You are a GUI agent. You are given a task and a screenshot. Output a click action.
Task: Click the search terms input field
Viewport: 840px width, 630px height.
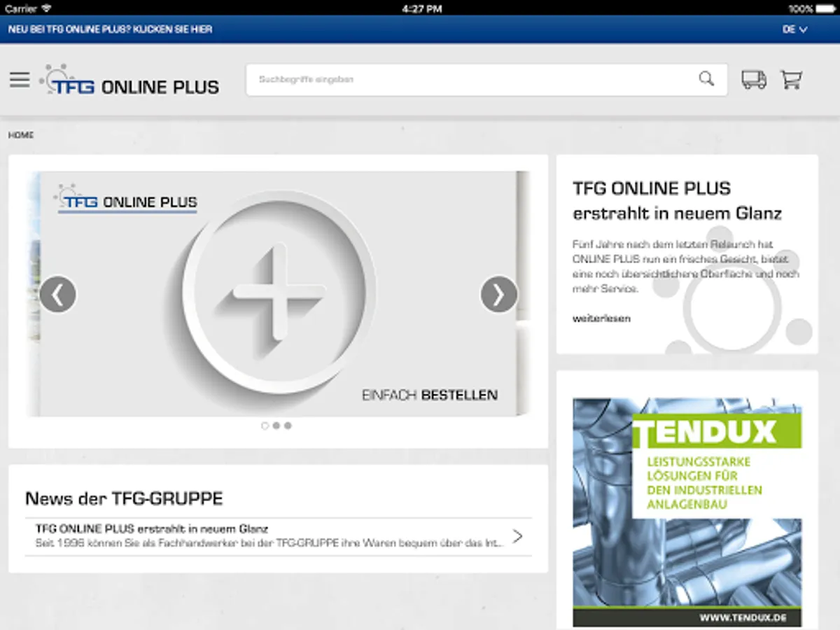(x=486, y=80)
